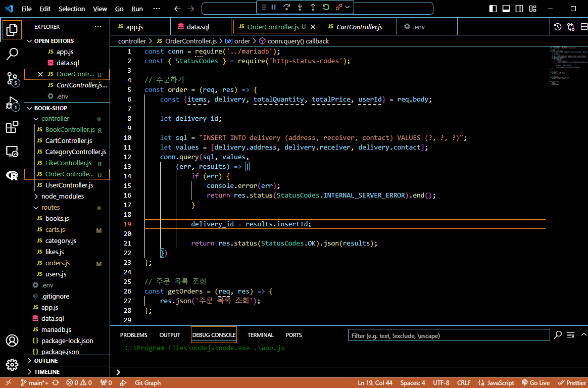Open Selection menu
The image size is (588, 388).
[x=72, y=9]
